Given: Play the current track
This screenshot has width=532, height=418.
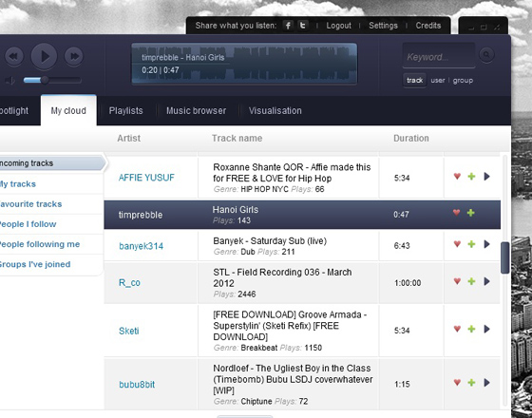Looking at the screenshot, I should coord(44,56).
